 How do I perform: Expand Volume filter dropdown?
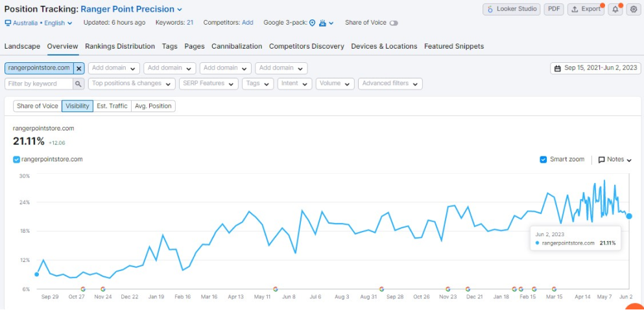[x=335, y=84]
